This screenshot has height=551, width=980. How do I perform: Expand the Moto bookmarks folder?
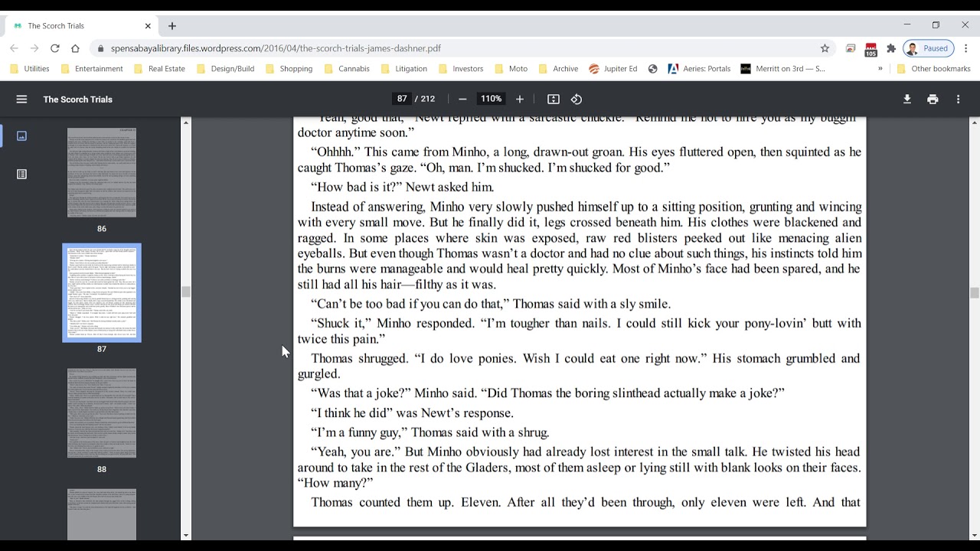(511, 69)
